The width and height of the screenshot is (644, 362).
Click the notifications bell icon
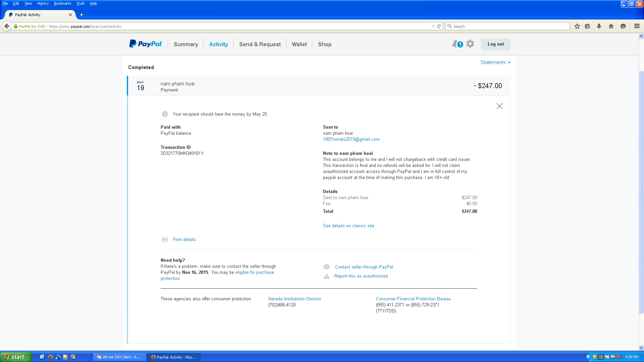pyautogui.click(x=455, y=44)
